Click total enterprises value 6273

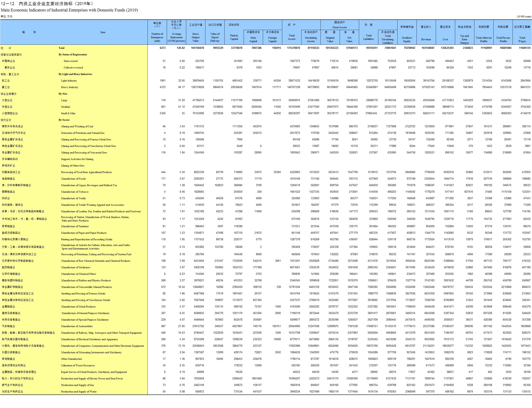click(162, 48)
